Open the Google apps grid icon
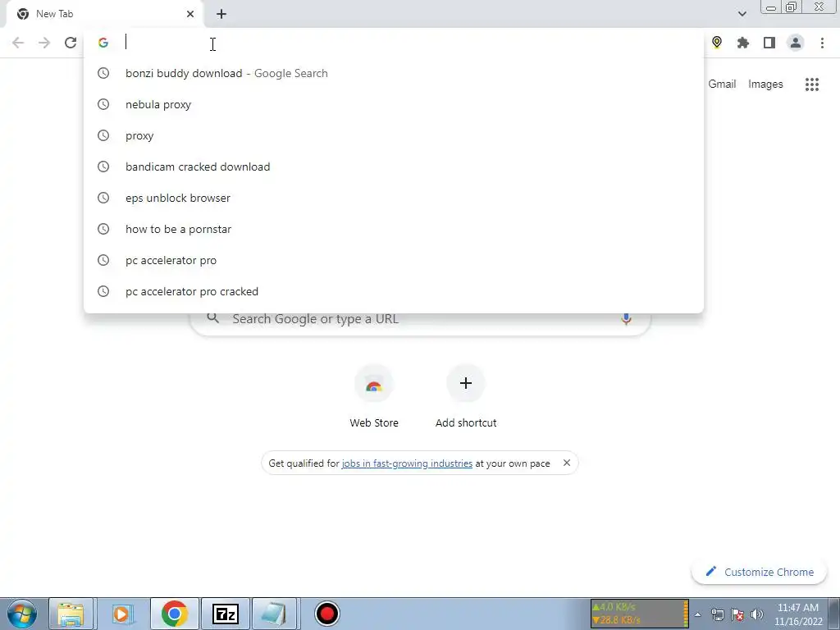Image resolution: width=840 pixels, height=630 pixels. pyautogui.click(x=811, y=84)
